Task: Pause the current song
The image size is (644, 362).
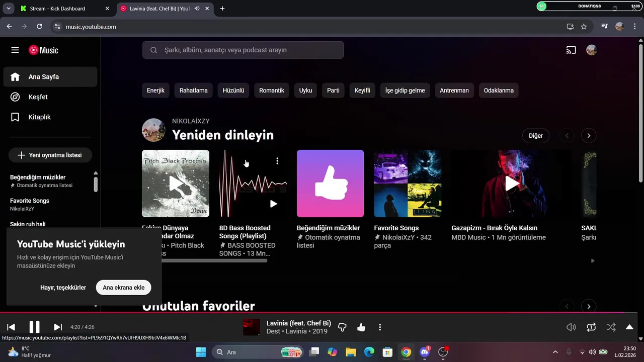Action: click(x=34, y=327)
